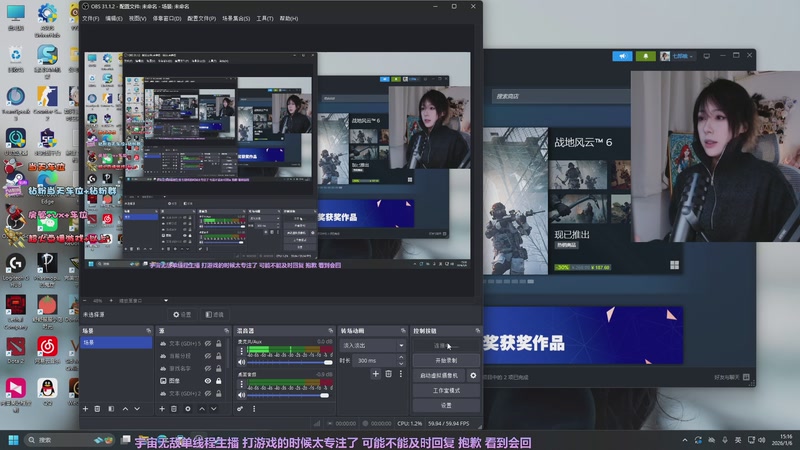Mute the 麦克风/Aux channel
This screenshot has height=450, width=800.
coord(241,362)
